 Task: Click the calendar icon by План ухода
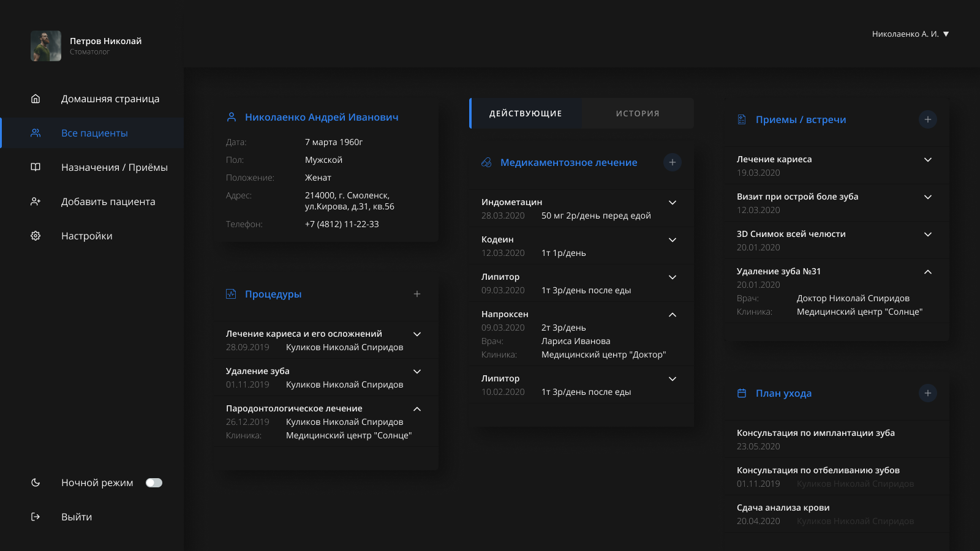pos(742,393)
